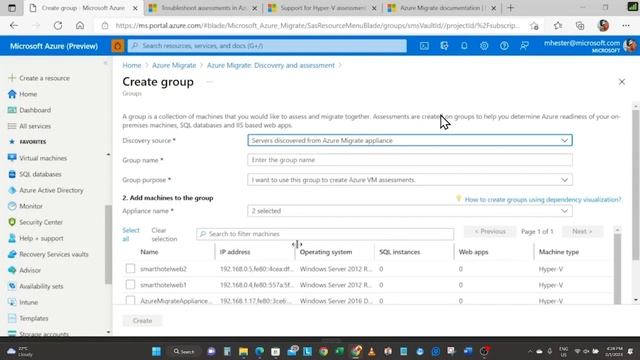Open directory and subscription filter icon

pyautogui.click(x=444, y=46)
